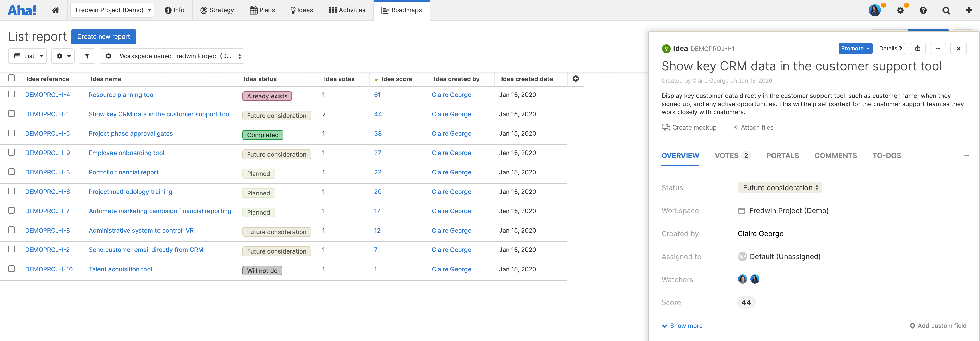
Task: Check the DEMOPROJ-I-4 row checkbox
Action: point(11,94)
